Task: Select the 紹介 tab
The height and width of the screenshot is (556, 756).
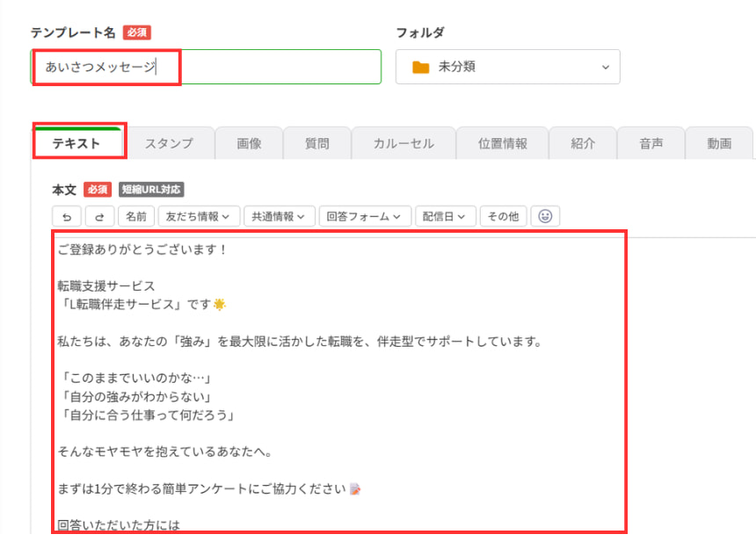Action: coord(583,143)
